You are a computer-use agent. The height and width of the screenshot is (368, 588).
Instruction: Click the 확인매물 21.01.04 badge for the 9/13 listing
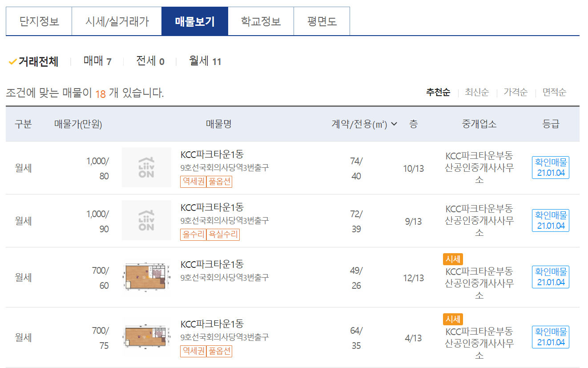tap(551, 220)
